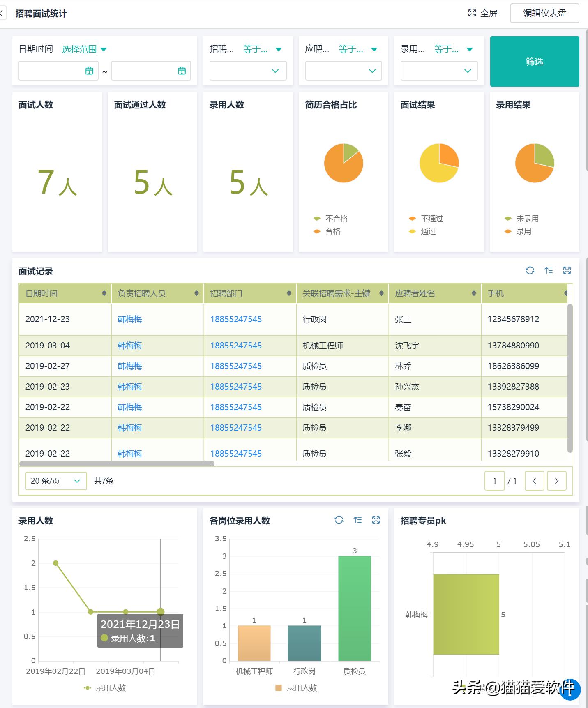The height and width of the screenshot is (708, 588).
Task: Click the first data point on 录用人数 line chart
Action: click(56, 563)
